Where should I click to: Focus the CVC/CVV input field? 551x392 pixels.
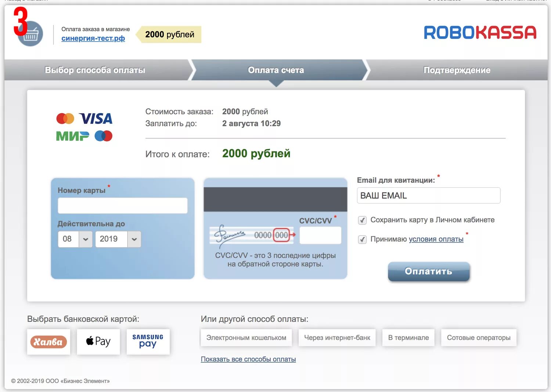pos(320,235)
